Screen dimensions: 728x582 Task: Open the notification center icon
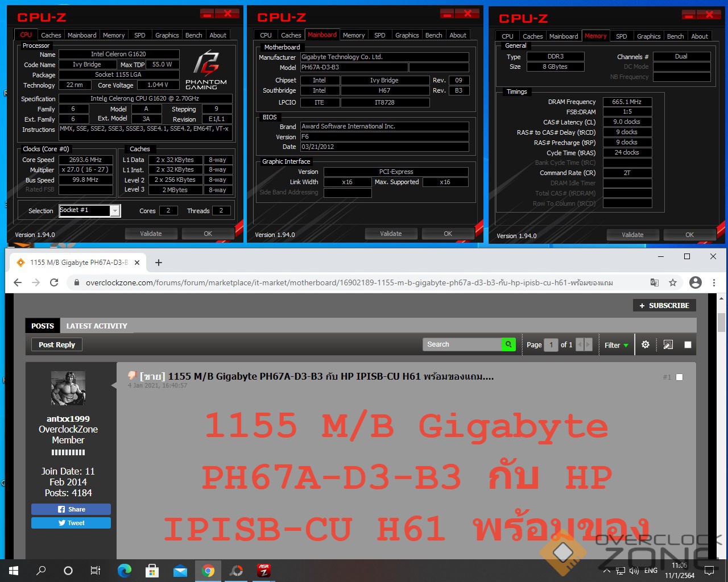tap(709, 571)
